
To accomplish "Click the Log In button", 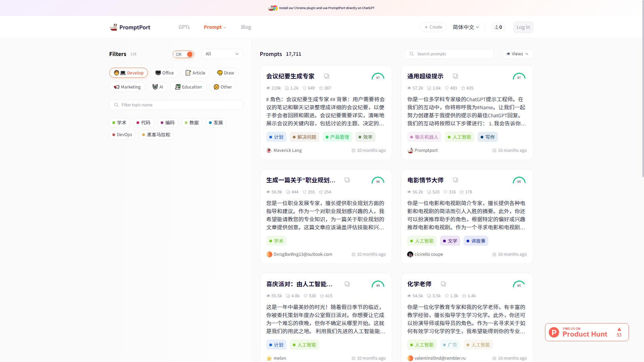I will (x=523, y=27).
